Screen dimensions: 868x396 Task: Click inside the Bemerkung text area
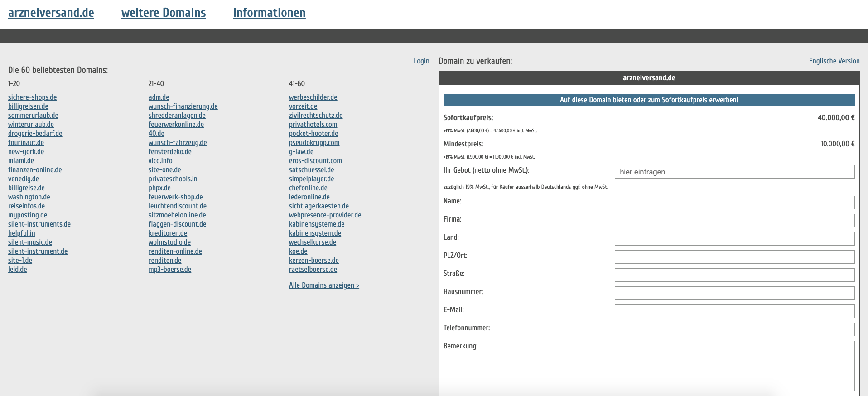734,366
